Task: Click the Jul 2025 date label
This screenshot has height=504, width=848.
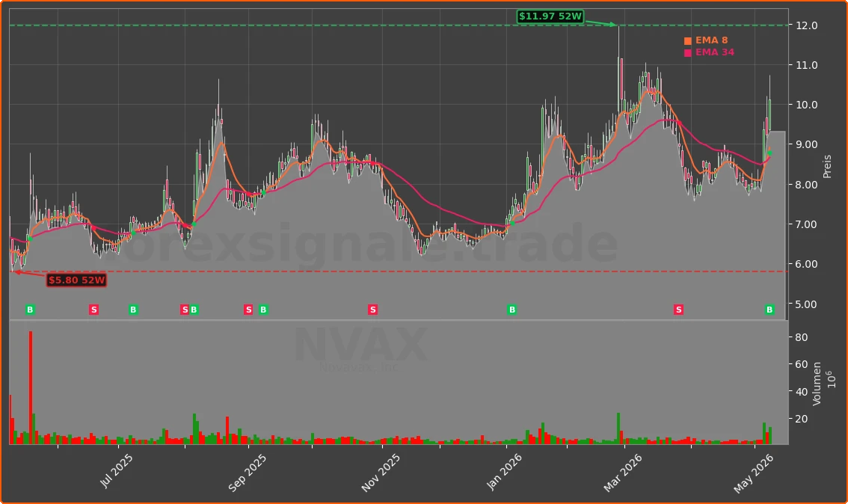Action: (116, 471)
